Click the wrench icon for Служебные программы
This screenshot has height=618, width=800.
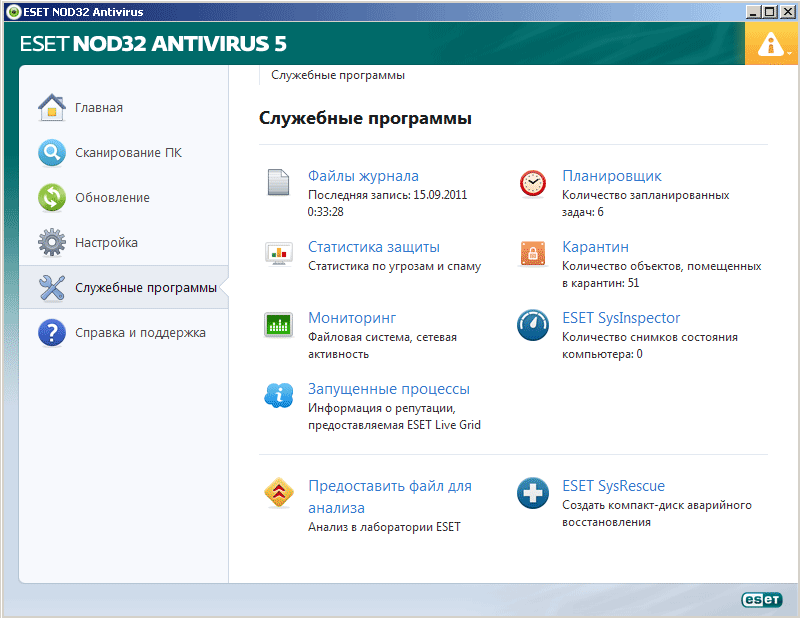pos(52,287)
